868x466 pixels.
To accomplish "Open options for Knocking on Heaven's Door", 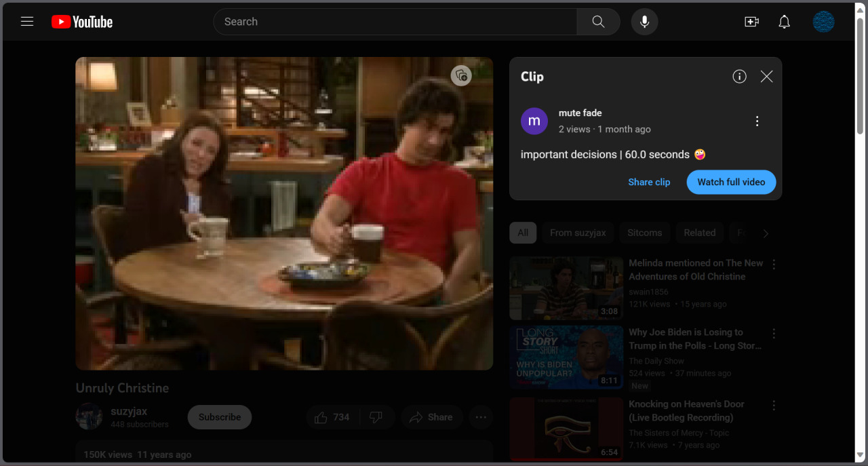I will [x=774, y=406].
